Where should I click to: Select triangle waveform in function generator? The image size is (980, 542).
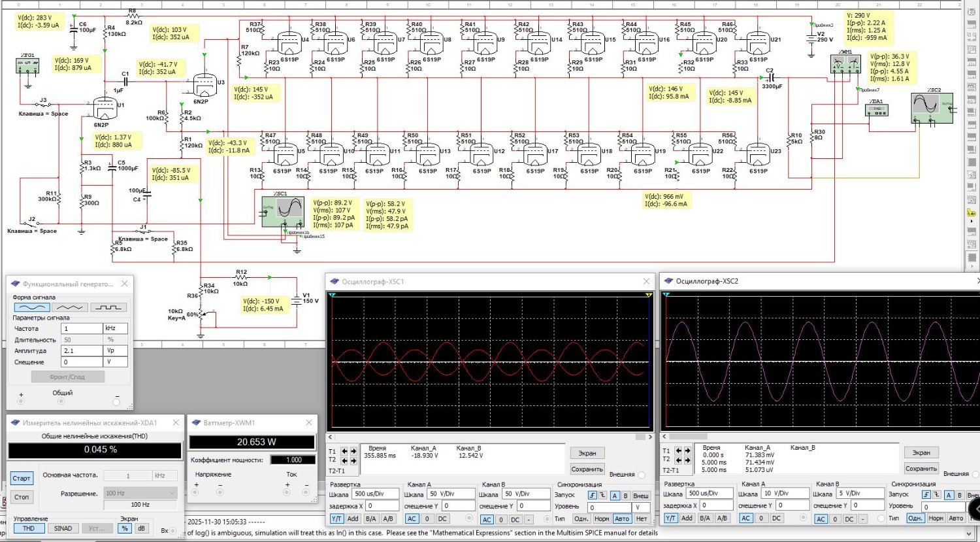pos(70,307)
